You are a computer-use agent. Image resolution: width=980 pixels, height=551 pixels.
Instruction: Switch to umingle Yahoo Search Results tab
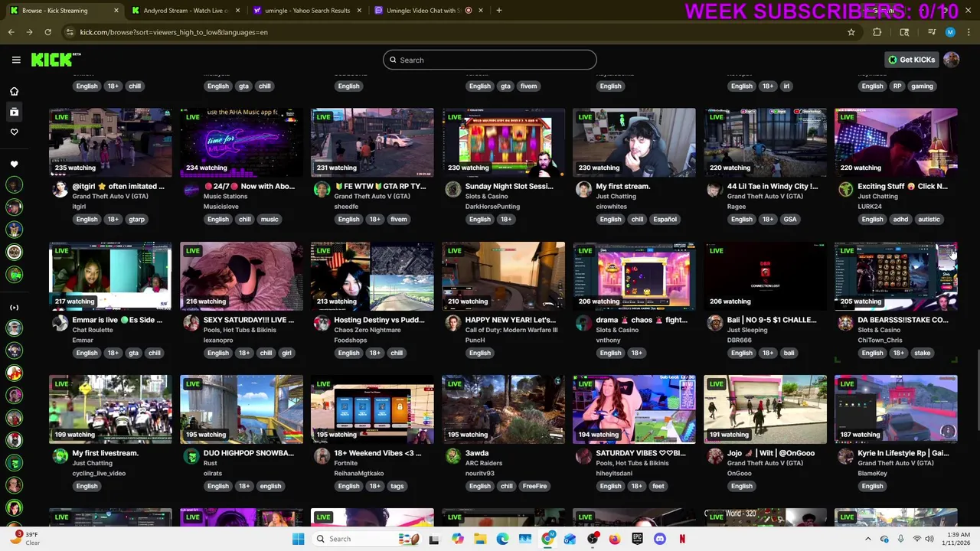tap(307, 11)
